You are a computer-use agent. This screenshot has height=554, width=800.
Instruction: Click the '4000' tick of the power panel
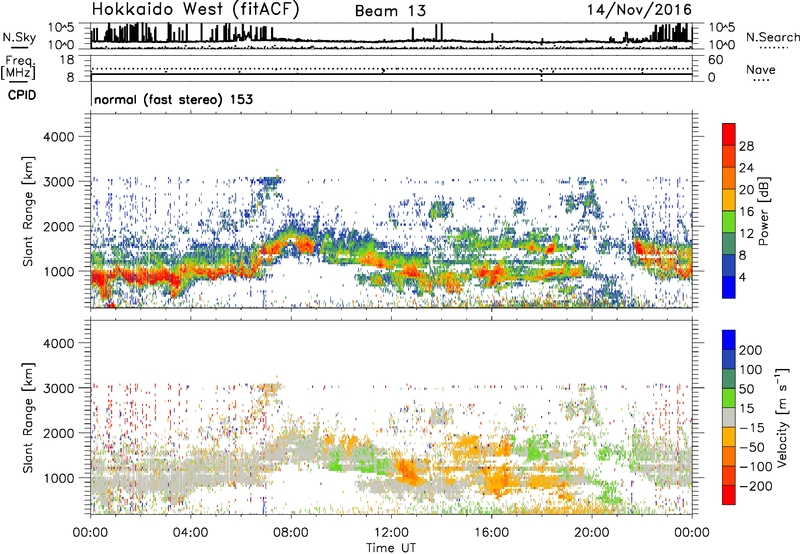[59, 137]
